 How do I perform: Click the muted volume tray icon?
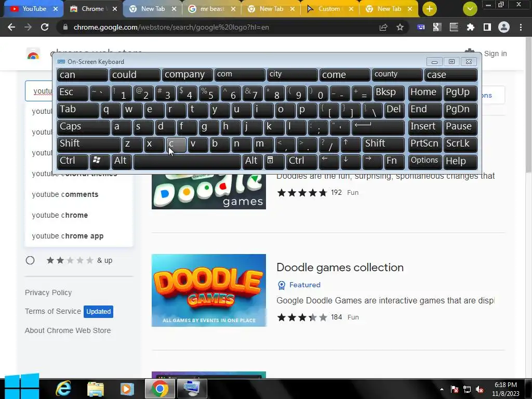480,389
